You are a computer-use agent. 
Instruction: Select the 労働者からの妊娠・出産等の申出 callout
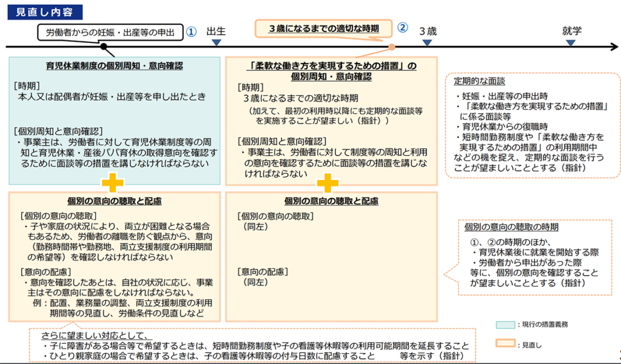click(111, 32)
